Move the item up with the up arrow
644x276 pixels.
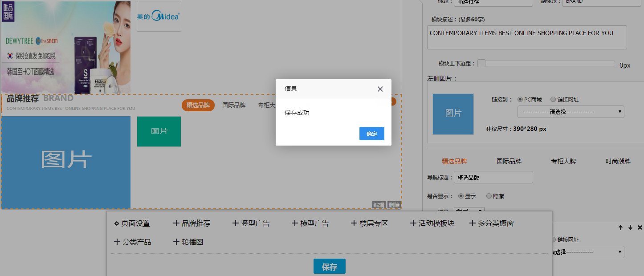pyautogui.click(x=620, y=227)
